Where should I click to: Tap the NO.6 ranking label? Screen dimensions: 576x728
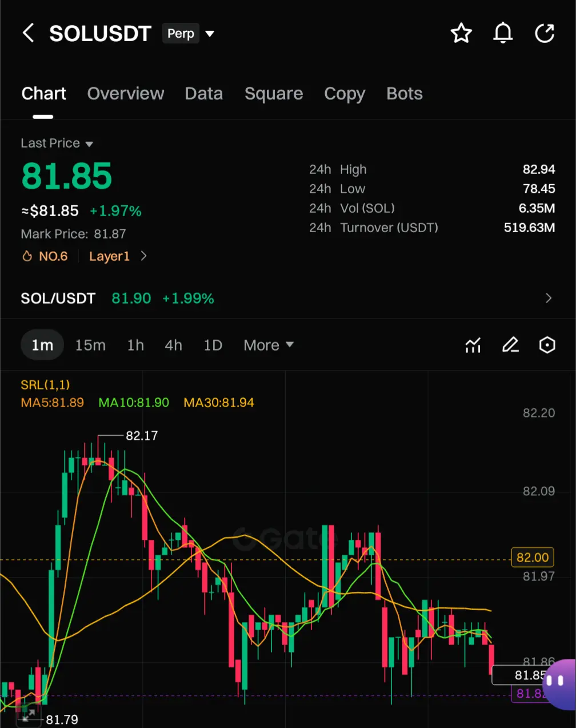coord(53,256)
